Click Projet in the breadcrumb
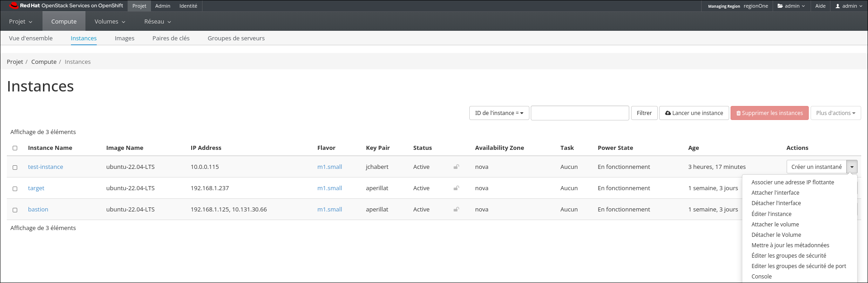 click(15, 62)
